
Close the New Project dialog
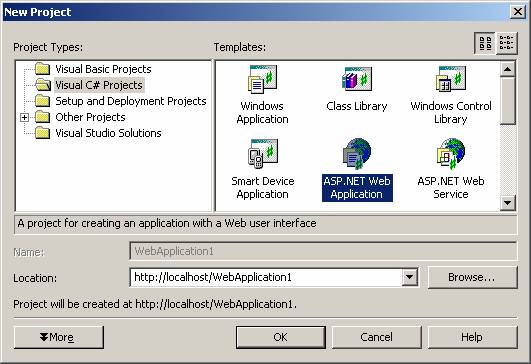517,12
